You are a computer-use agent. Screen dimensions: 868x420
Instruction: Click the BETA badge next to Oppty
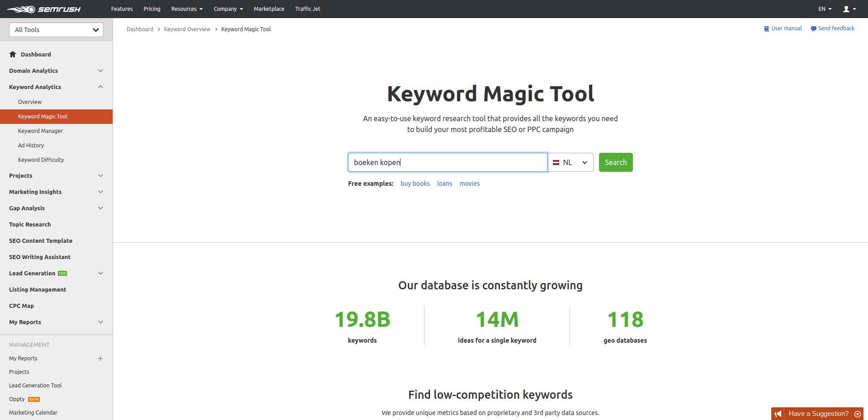[x=34, y=399]
